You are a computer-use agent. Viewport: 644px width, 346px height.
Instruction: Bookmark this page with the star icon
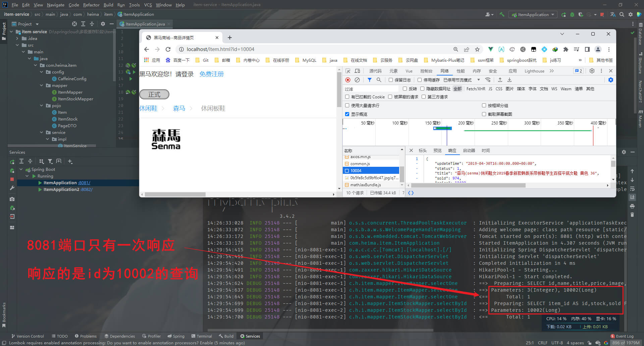(477, 49)
